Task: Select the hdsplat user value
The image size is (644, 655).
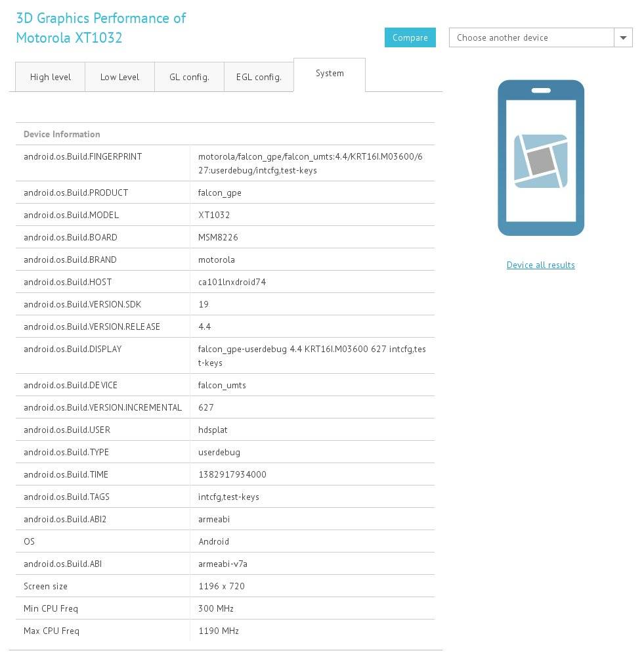Action: point(213,430)
